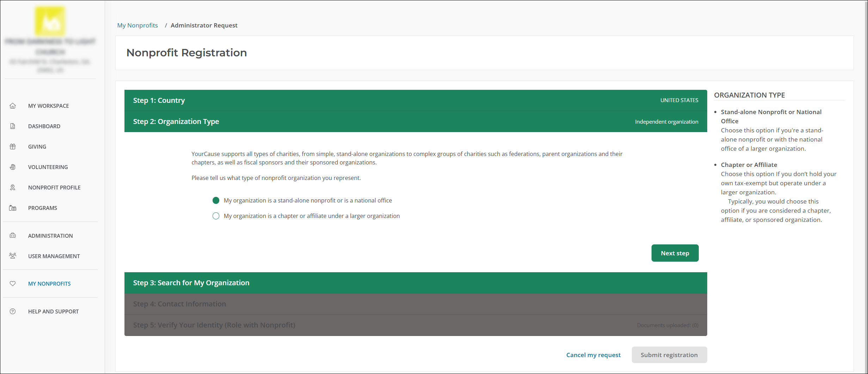Click the yellow organization logo thumbnail
The height and width of the screenshot is (374, 868).
50,21
